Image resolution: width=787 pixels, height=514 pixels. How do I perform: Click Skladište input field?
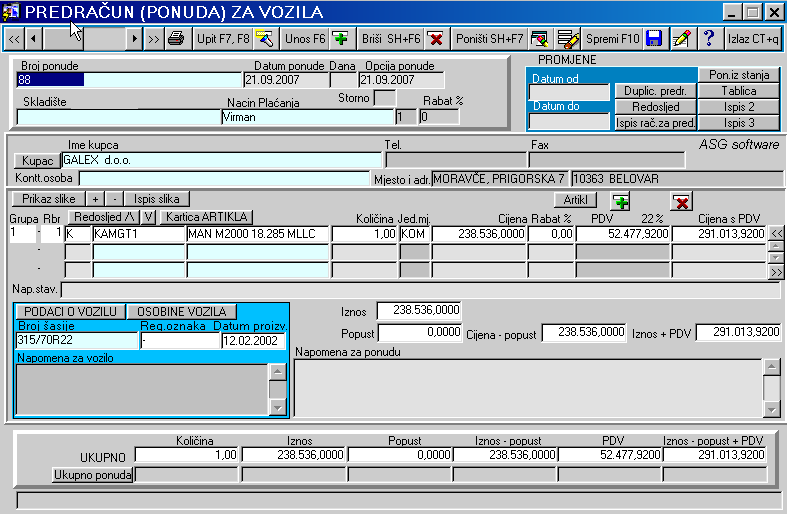(x=118, y=117)
